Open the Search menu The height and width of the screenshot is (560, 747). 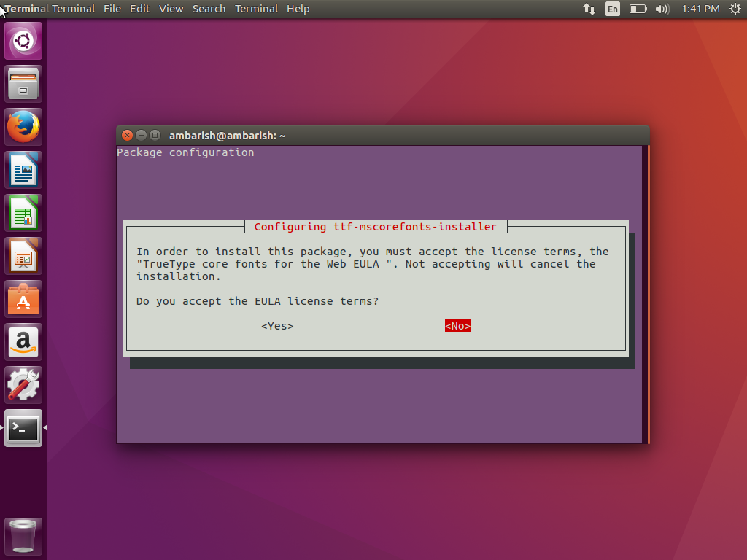coord(209,9)
